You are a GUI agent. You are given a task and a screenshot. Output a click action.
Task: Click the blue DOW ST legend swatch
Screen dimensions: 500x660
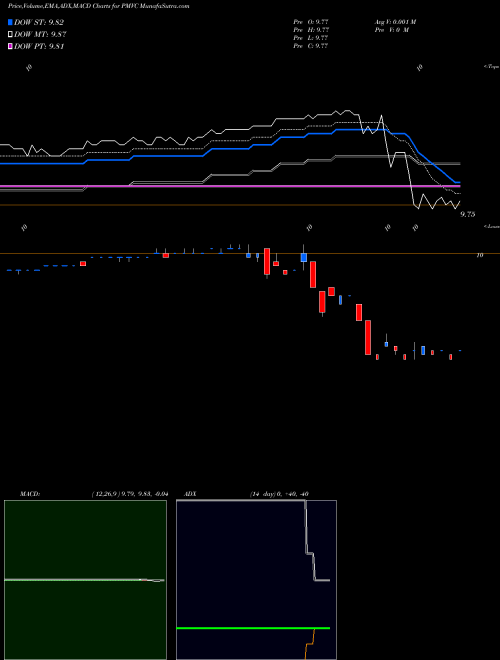10,22
